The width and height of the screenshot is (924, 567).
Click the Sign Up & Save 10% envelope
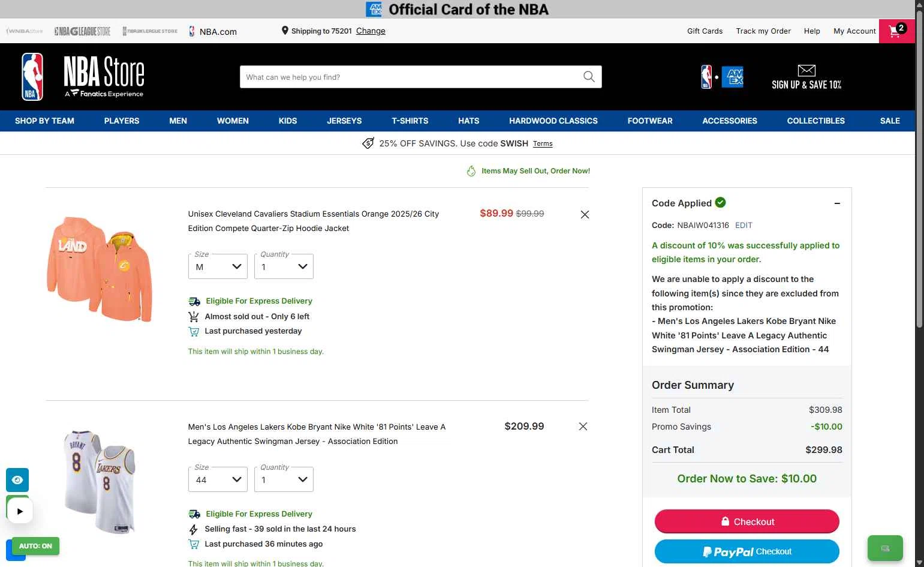point(806,77)
